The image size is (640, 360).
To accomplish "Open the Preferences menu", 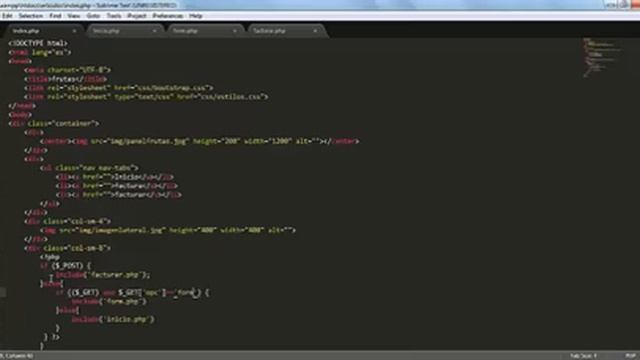I will click(168, 16).
